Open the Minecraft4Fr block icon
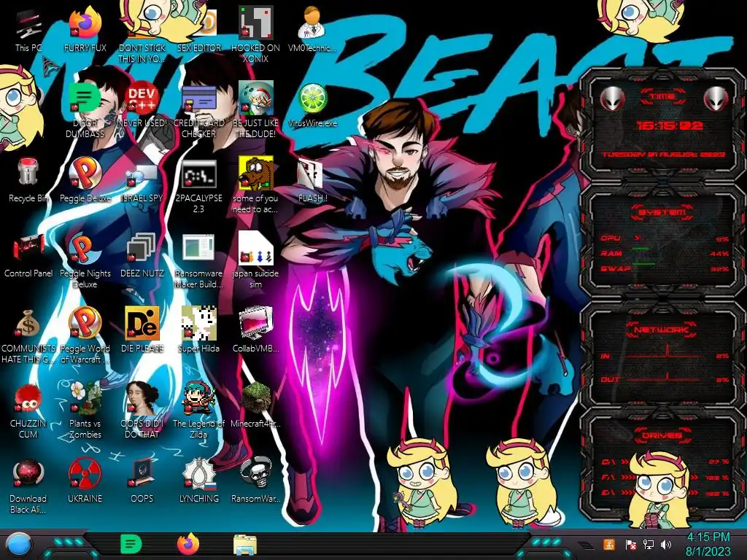The image size is (747, 560). coord(255,405)
